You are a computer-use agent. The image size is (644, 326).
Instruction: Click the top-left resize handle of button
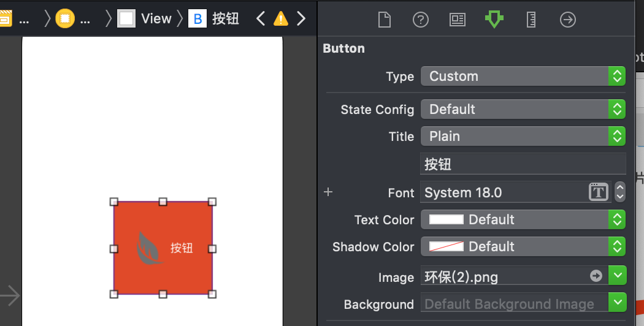click(x=114, y=202)
